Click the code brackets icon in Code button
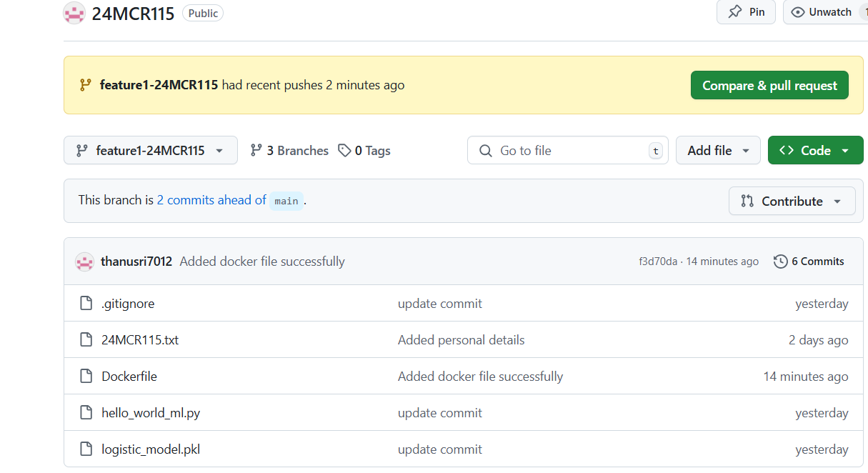This screenshot has height=473, width=868. (787, 150)
